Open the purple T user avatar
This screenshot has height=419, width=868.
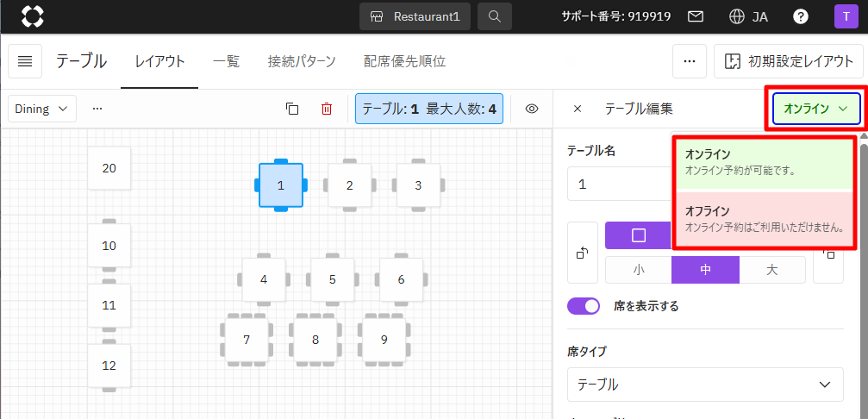click(846, 16)
